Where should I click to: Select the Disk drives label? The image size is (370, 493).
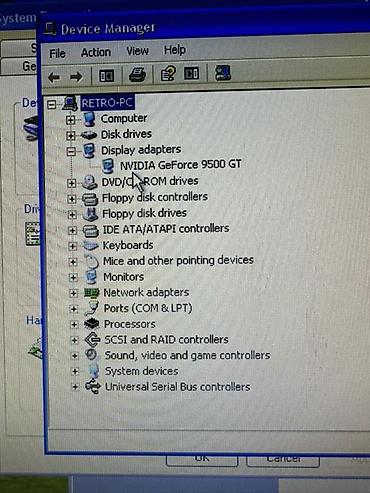click(126, 134)
